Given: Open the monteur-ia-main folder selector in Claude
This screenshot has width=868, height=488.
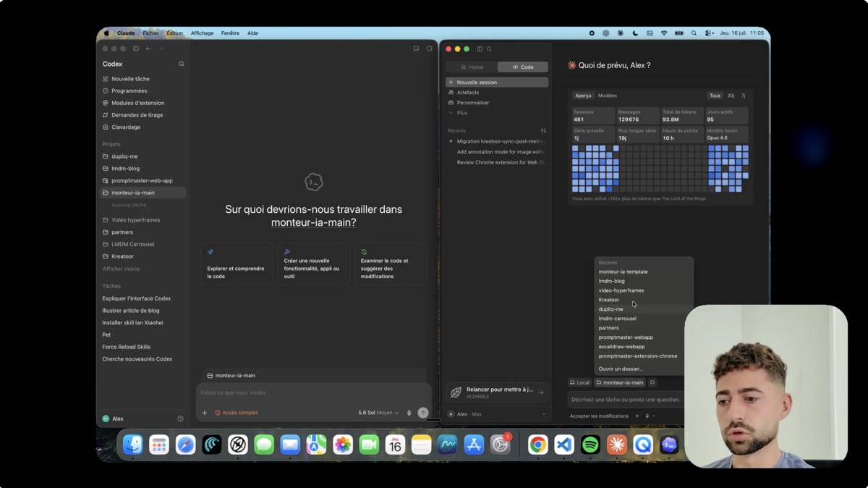Looking at the screenshot, I should click(x=620, y=382).
